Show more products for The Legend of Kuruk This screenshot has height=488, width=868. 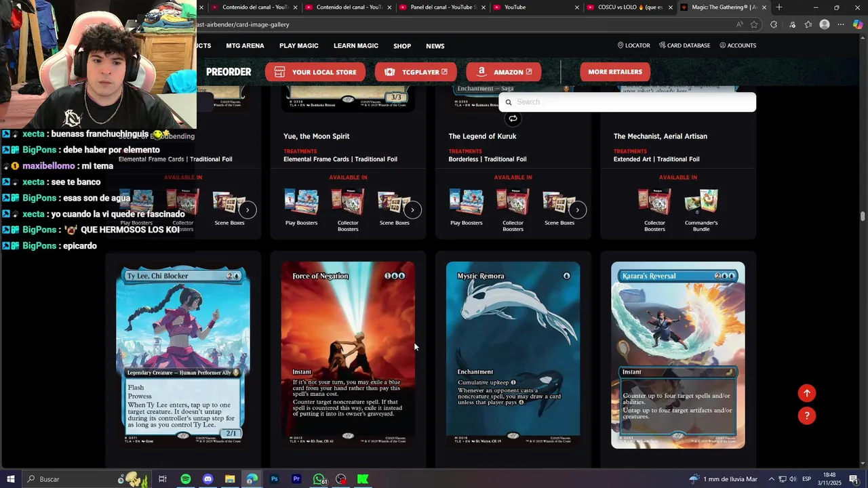pos(577,209)
